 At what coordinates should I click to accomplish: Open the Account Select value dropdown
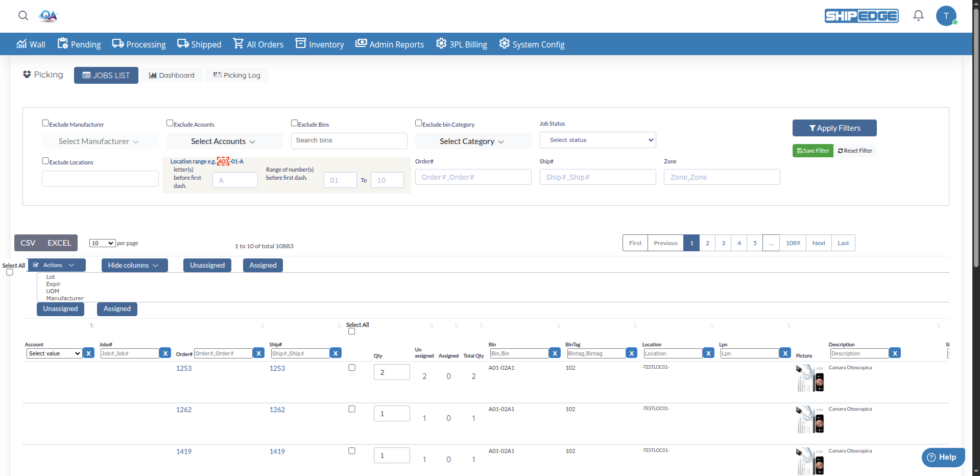tap(54, 353)
